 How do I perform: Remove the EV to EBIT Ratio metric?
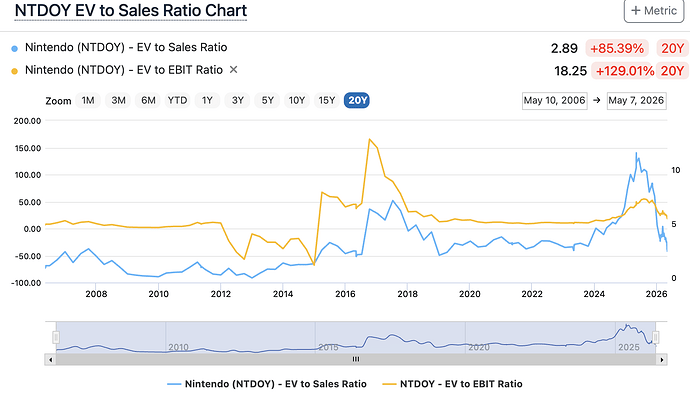[x=234, y=70]
